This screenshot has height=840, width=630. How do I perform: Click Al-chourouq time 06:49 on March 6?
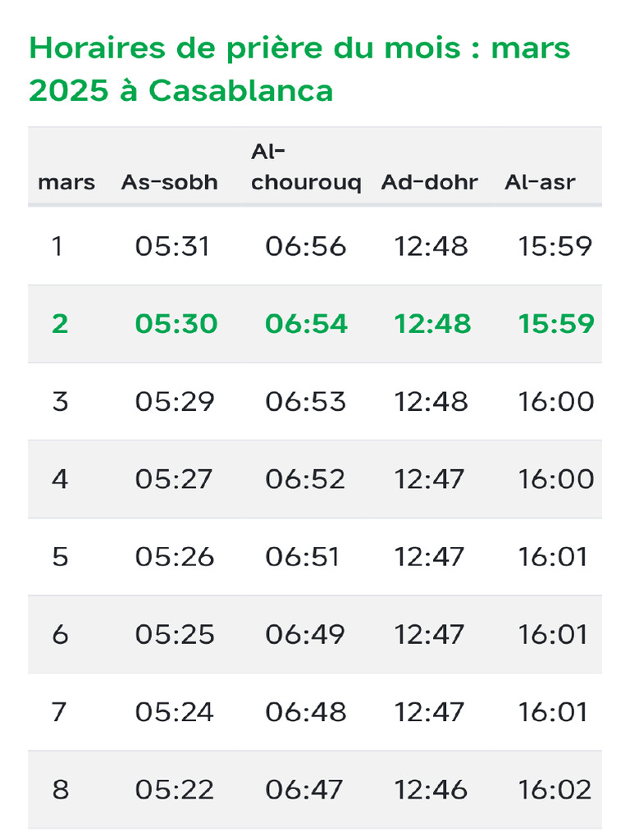click(x=305, y=634)
